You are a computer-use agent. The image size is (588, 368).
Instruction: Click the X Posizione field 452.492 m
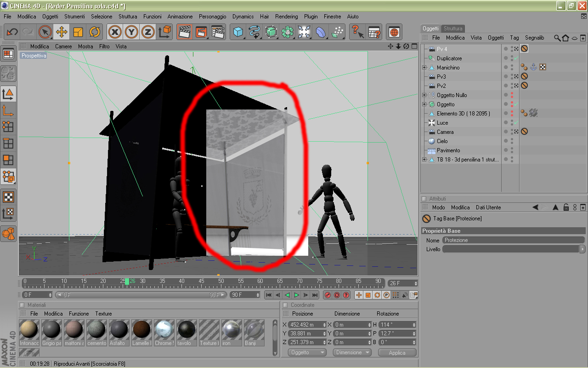click(x=307, y=324)
